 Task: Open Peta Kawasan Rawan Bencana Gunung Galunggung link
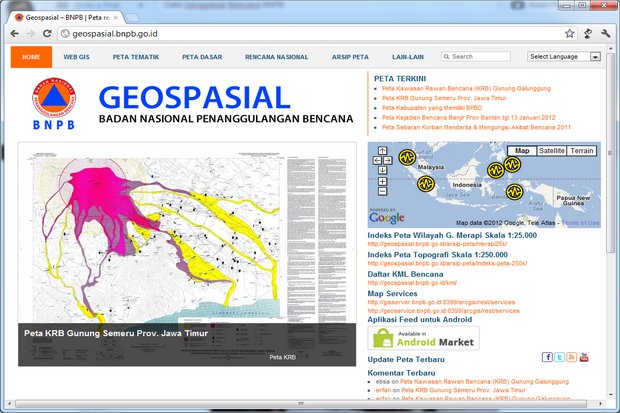[x=466, y=89]
